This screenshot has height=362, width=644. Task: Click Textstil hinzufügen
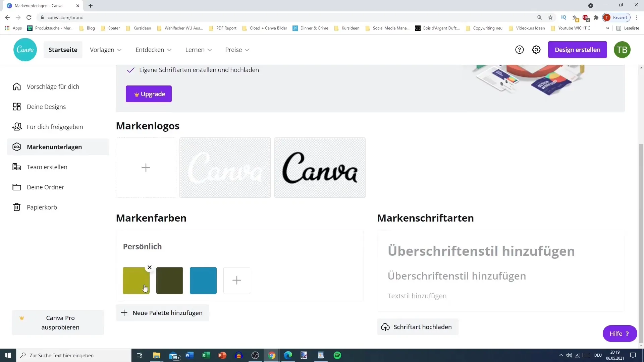[417, 296]
